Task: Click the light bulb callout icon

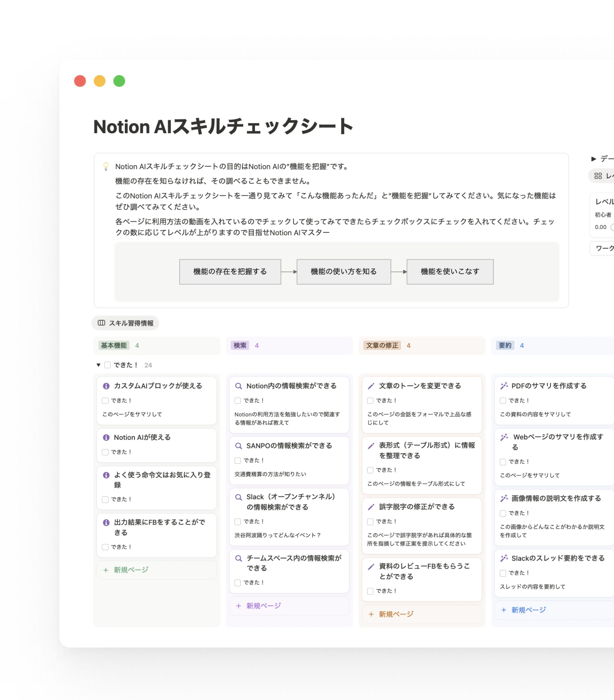Action: (106, 166)
